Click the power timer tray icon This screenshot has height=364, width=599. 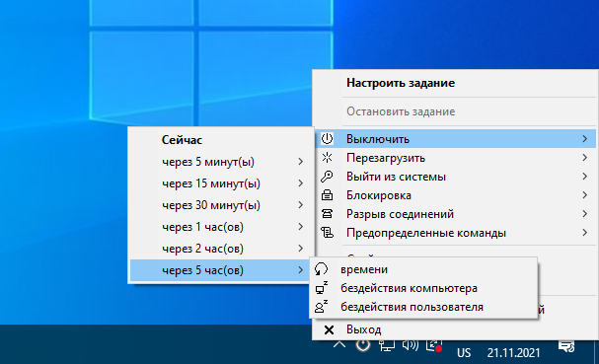click(363, 345)
